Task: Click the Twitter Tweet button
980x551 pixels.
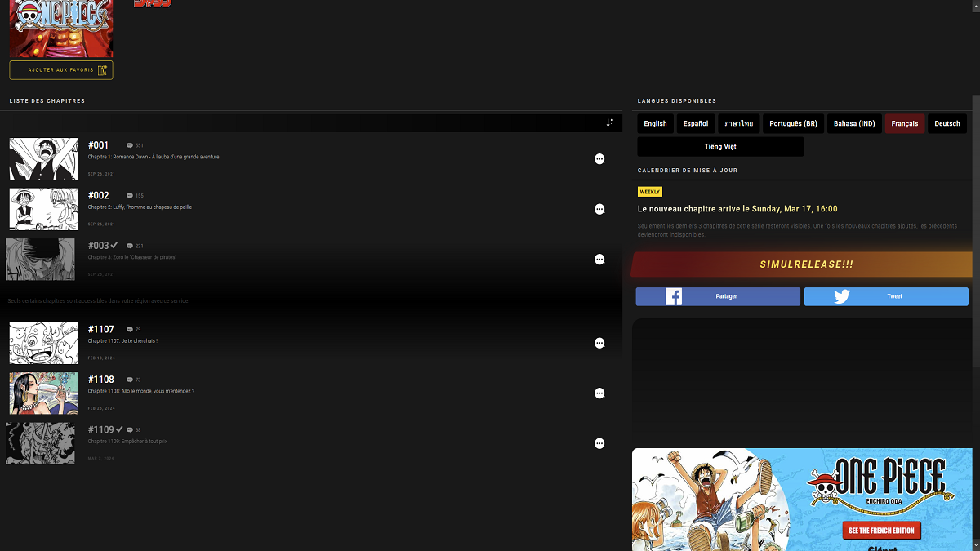Action: [x=886, y=296]
